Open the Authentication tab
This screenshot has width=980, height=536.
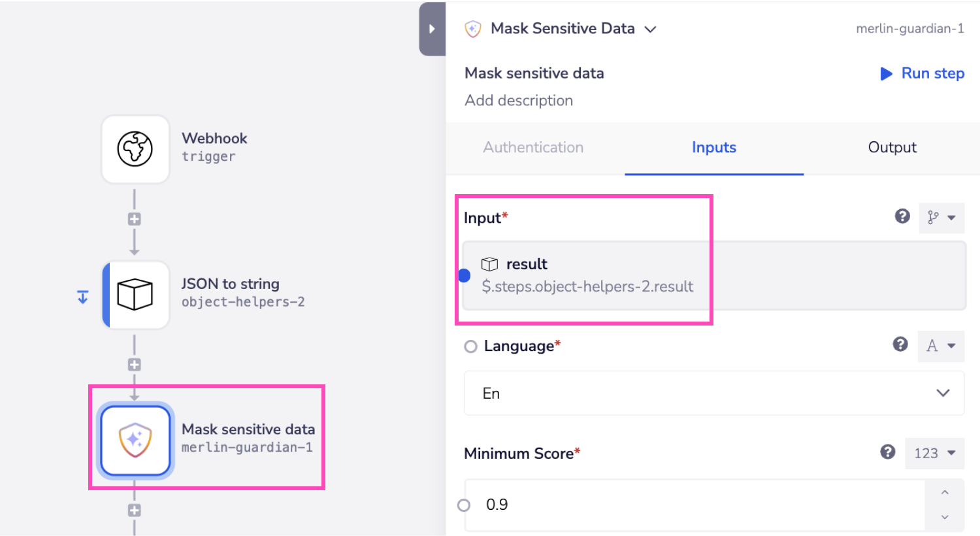[x=533, y=148]
